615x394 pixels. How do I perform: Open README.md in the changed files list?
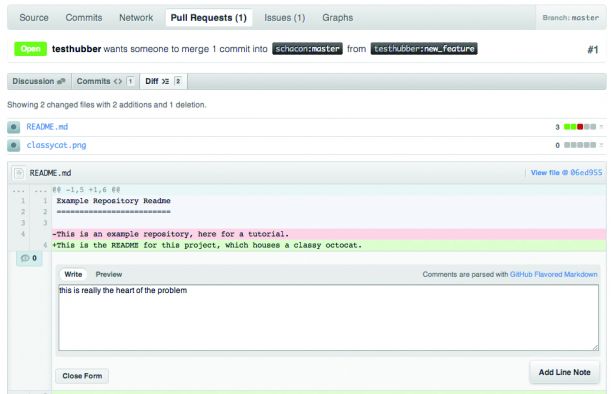(x=47, y=127)
